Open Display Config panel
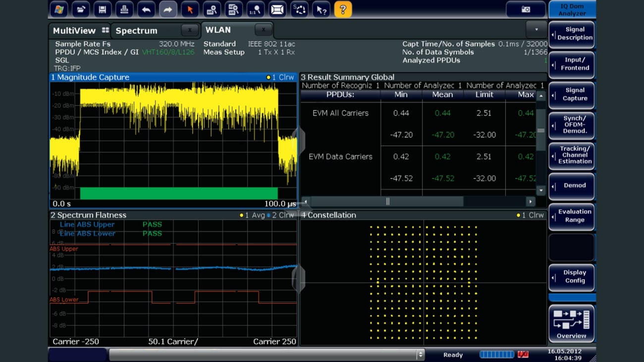 point(572,277)
